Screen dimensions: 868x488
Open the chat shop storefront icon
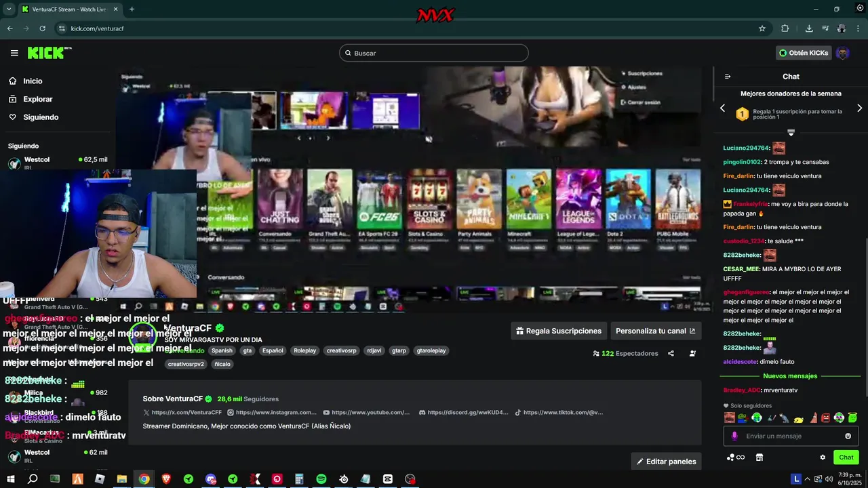[x=759, y=457]
